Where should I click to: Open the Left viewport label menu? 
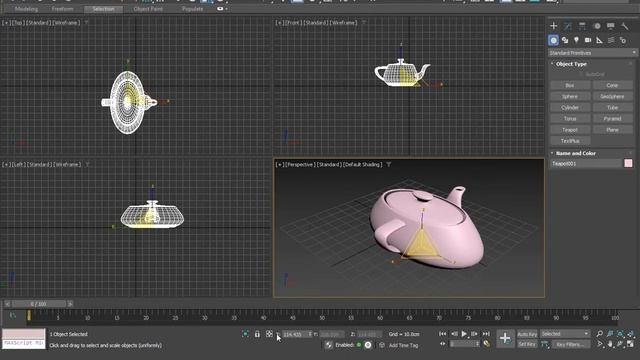point(18,164)
